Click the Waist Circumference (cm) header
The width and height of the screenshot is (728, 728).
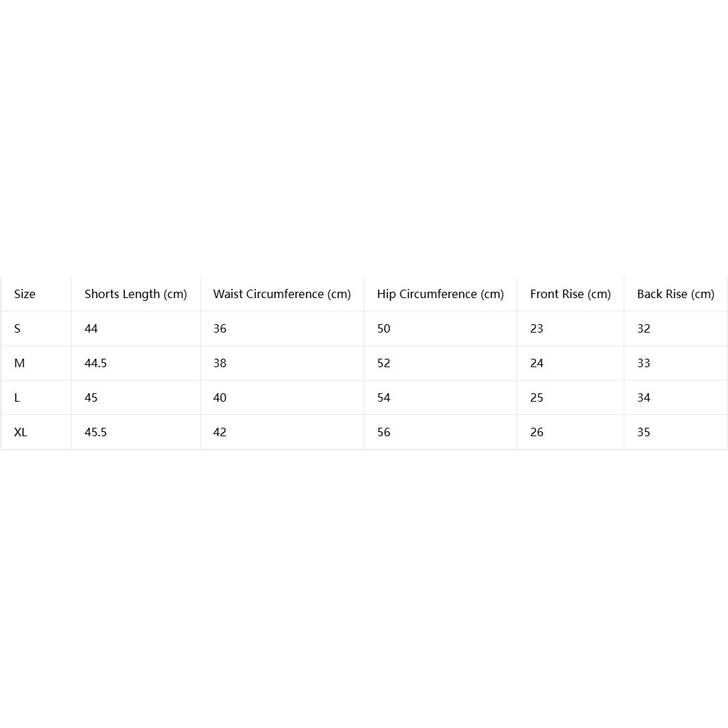coord(282,295)
